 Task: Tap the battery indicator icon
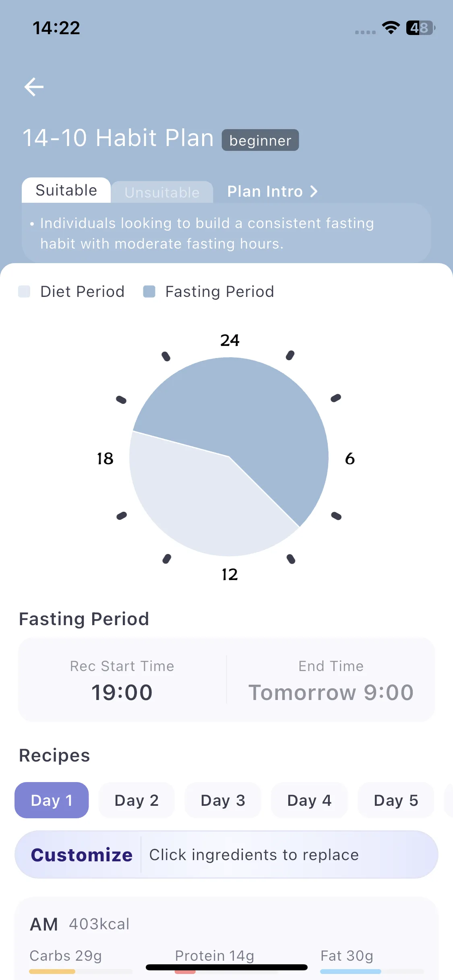tap(421, 28)
